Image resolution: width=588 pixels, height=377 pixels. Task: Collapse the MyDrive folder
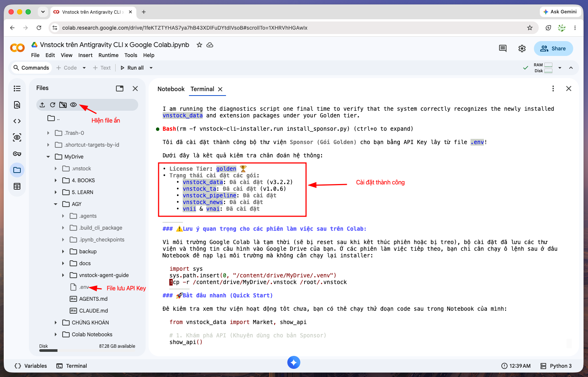click(48, 157)
